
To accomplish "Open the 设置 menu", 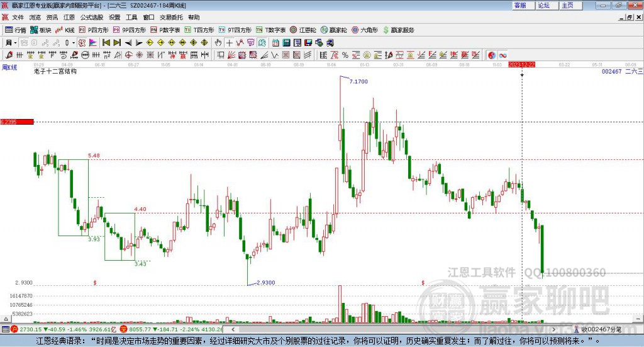I will pyautogui.click(x=114, y=17).
